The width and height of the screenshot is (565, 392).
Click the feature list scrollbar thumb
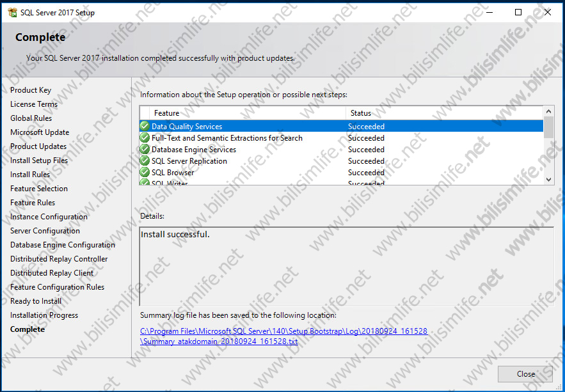coord(548,127)
